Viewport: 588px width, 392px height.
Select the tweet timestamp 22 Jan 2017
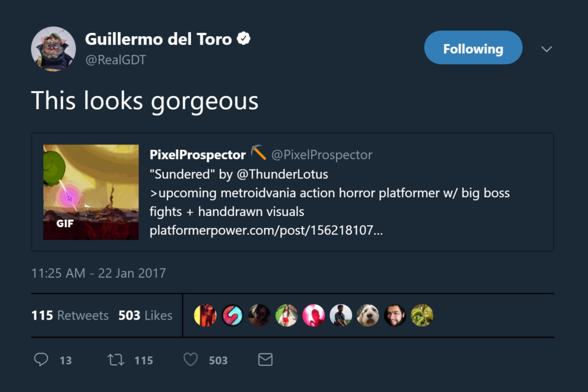[98, 273]
